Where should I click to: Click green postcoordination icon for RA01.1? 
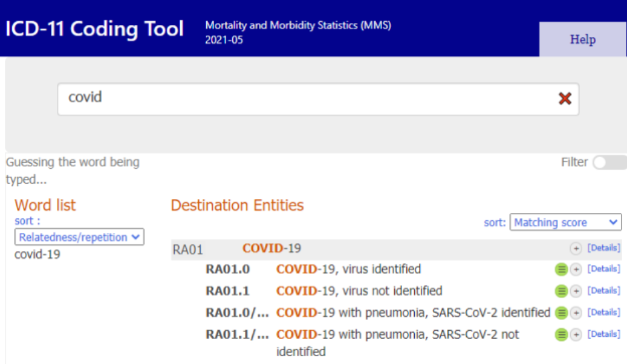(561, 291)
